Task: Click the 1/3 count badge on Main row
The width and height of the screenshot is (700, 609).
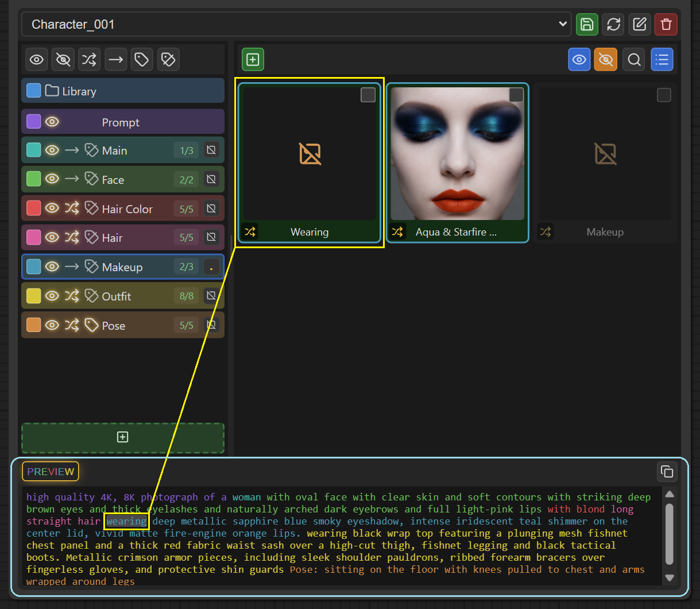Action: point(187,151)
